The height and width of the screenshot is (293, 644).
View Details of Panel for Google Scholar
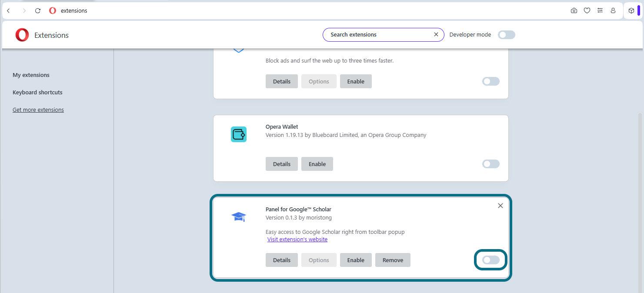point(282,260)
